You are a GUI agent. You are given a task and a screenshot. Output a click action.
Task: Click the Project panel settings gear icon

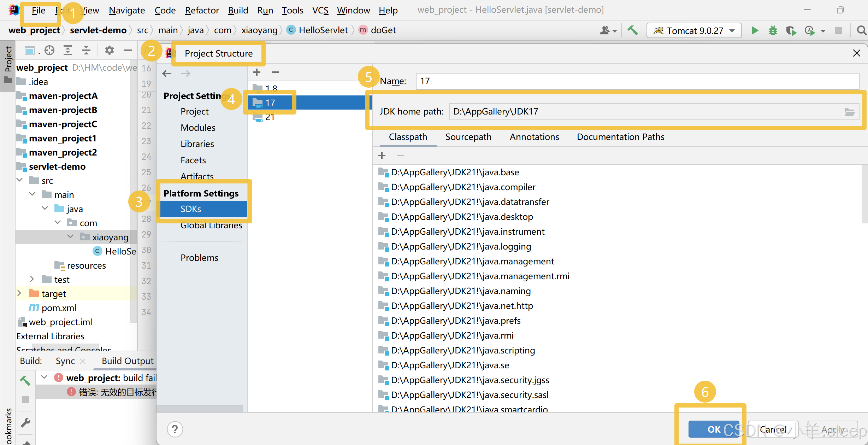coord(109,51)
